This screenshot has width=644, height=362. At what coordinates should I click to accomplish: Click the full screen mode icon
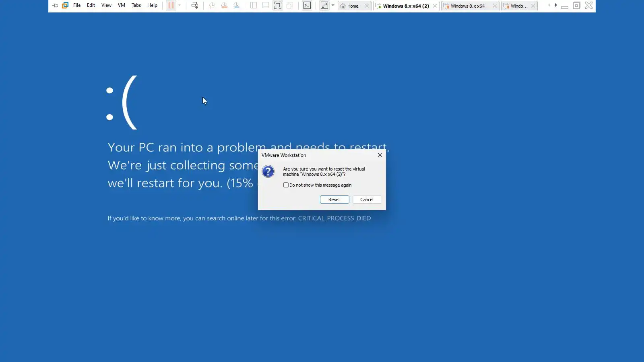coord(278,5)
